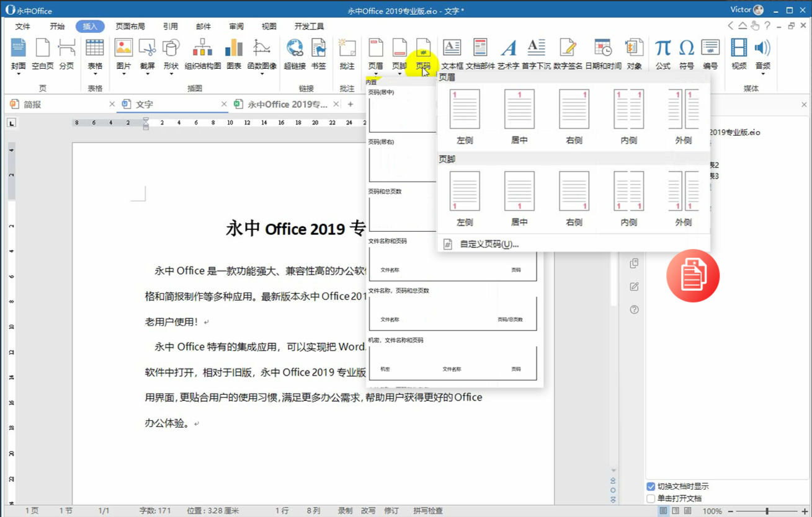Image resolution: width=812 pixels, height=517 pixels.
Task: Open the 符号 symbol picker
Action: 687,48
